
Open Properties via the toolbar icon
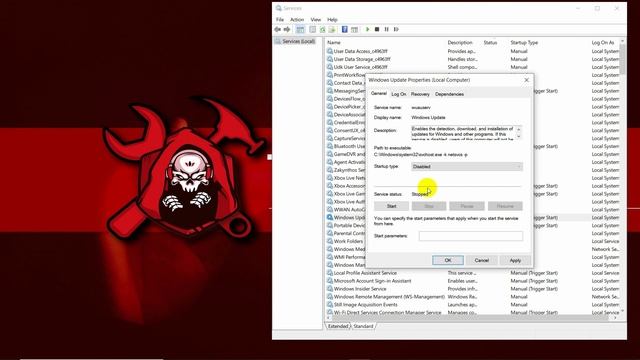[x=313, y=29]
